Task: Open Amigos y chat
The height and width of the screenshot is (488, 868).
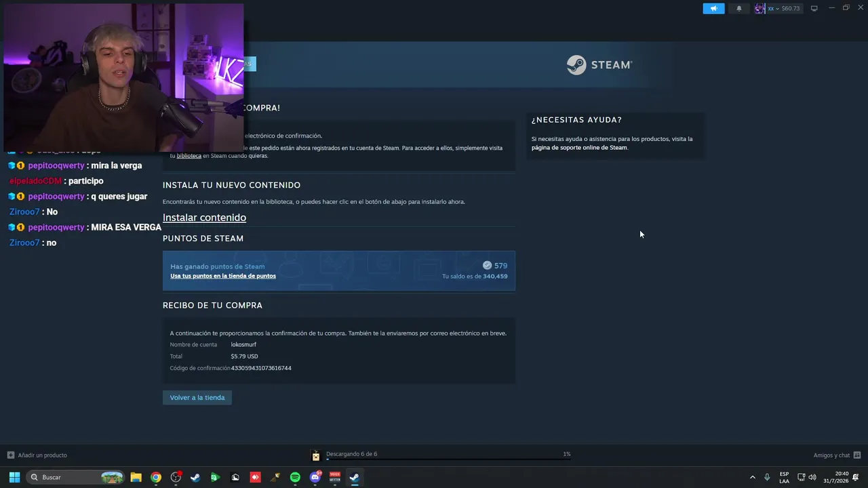Action: pos(831,455)
